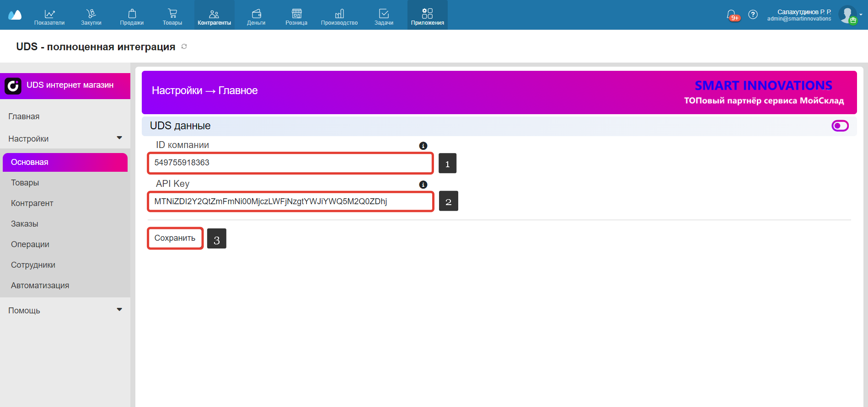
Task: Expand the Настройки sidebar menu arrow
Action: click(119, 138)
